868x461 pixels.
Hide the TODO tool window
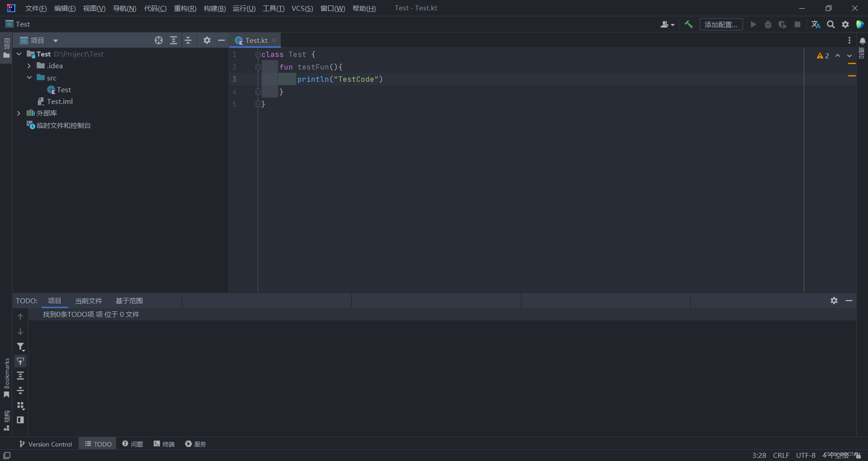pyautogui.click(x=849, y=301)
